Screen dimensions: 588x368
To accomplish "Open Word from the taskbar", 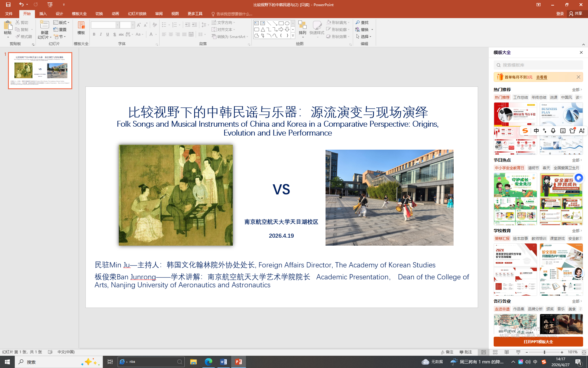I will tap(224, 362).
